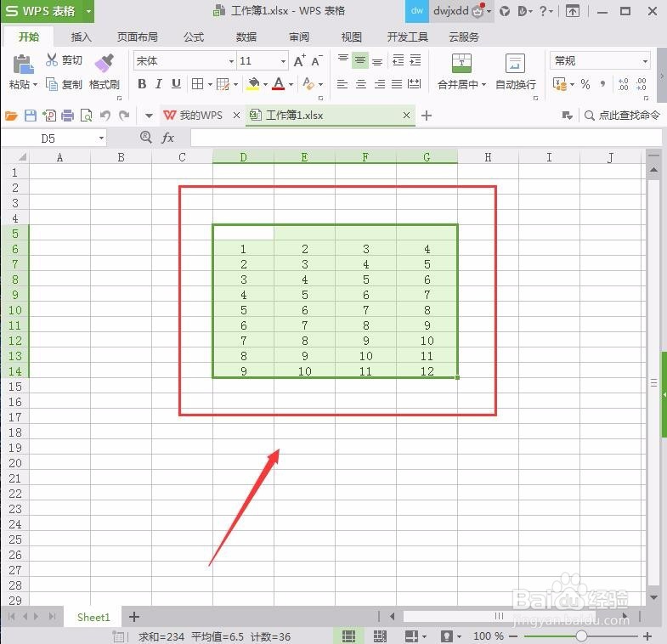
Task: Click the zoom slider handle
Action: (x=581, y=636)
